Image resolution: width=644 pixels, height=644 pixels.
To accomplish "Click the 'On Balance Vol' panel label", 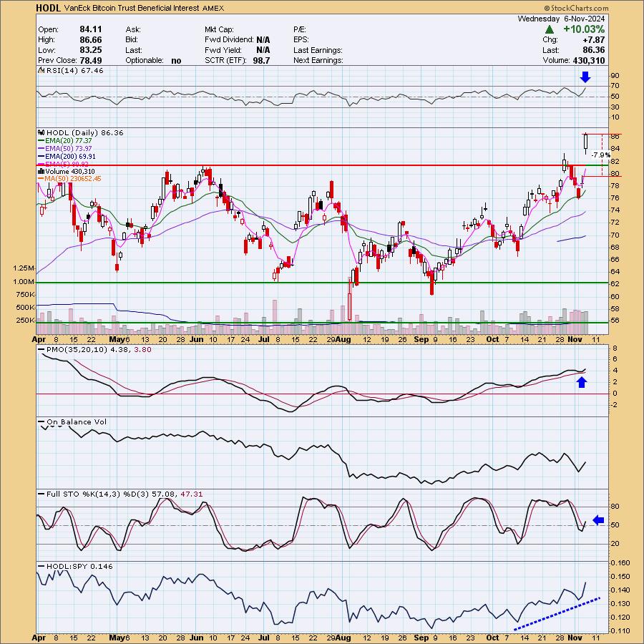I will (77, 421).
